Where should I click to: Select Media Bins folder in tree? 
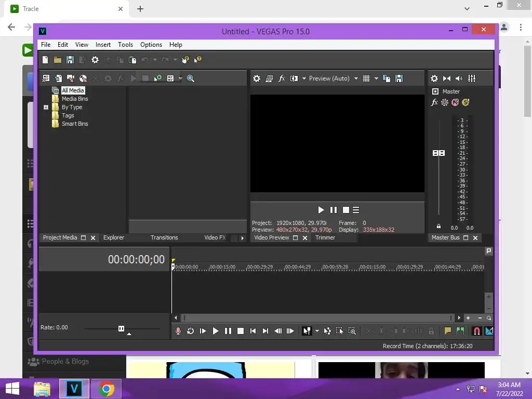click(75, 99)
